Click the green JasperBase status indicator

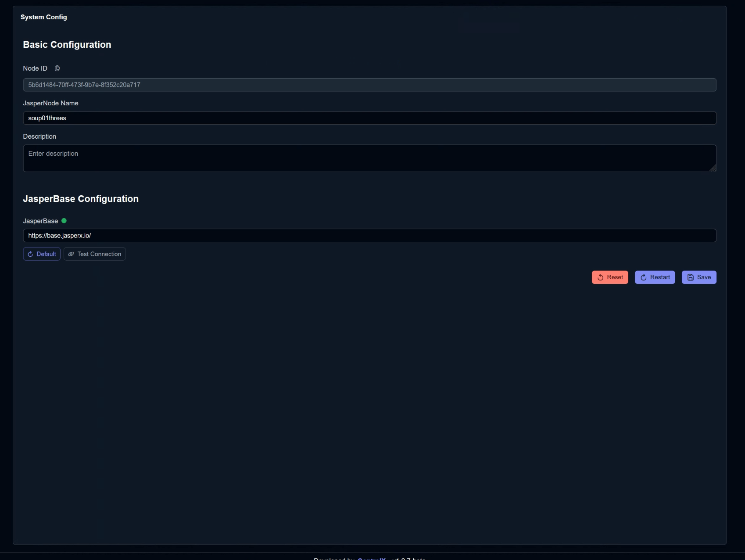coord(64,221)
